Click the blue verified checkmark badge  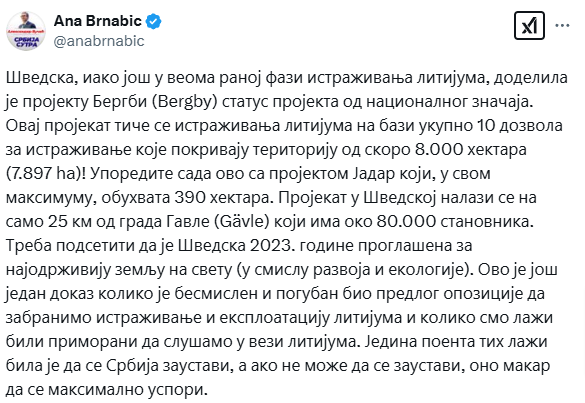pos(153,21)
